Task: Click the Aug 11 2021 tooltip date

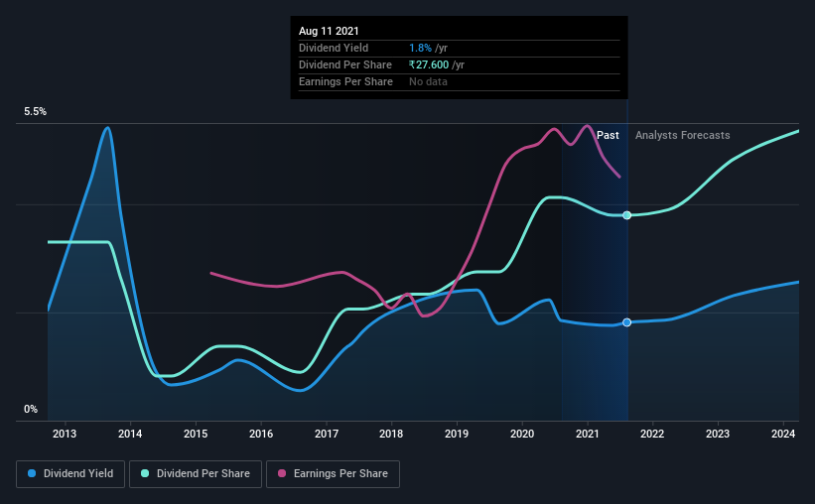Action: (329, 31)
